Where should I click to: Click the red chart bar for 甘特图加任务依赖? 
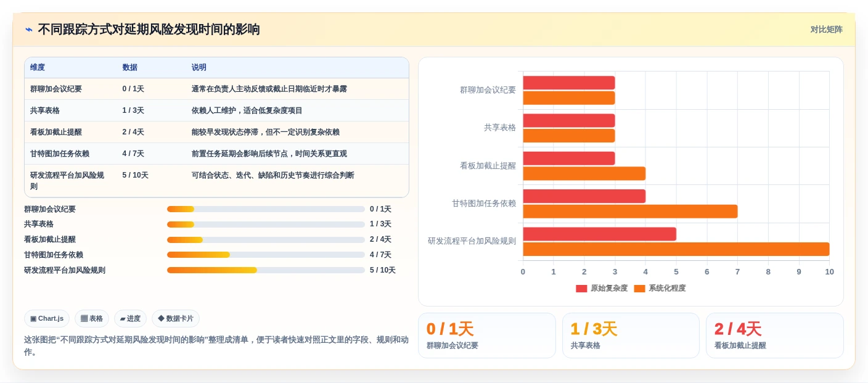tap(584, 196)
